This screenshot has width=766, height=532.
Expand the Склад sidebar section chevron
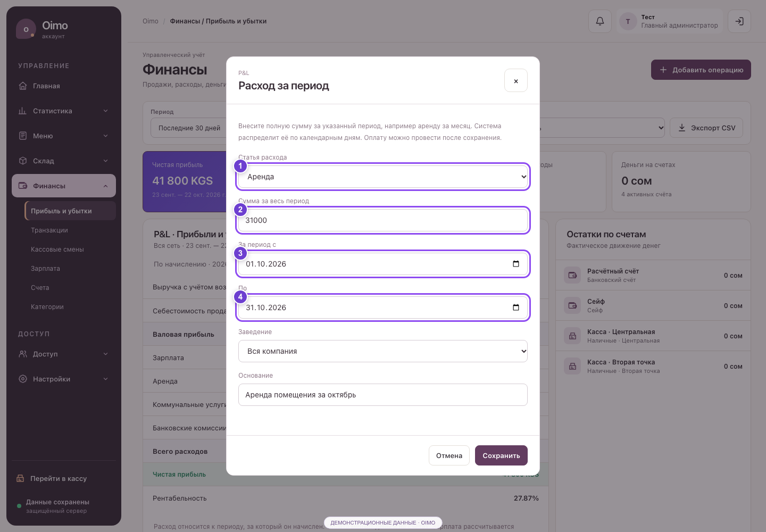point(105,161)
